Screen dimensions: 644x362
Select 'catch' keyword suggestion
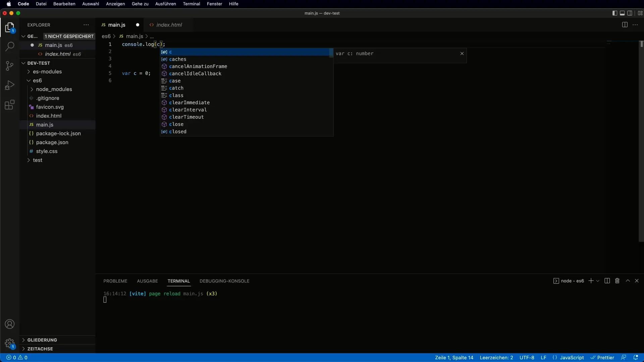(247, 88)
